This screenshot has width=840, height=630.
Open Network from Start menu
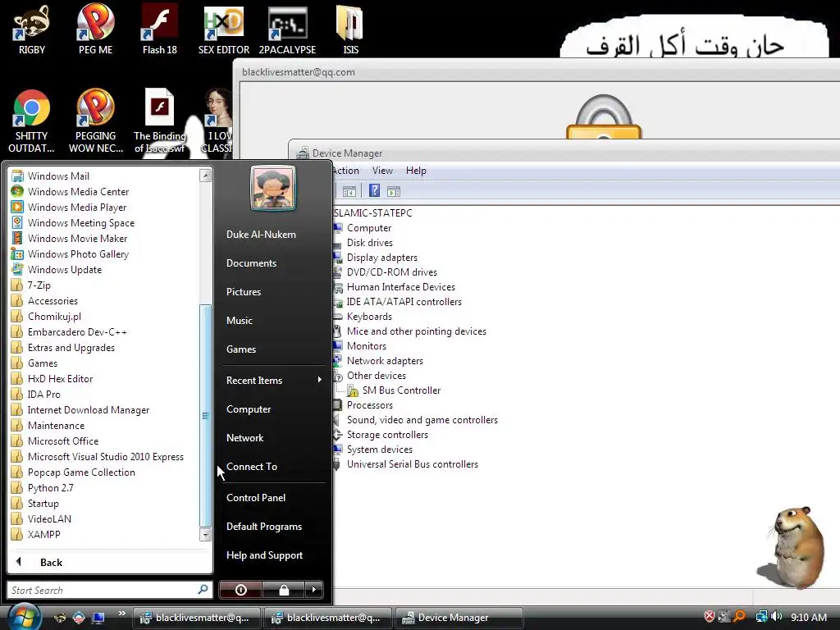(244, 438)
